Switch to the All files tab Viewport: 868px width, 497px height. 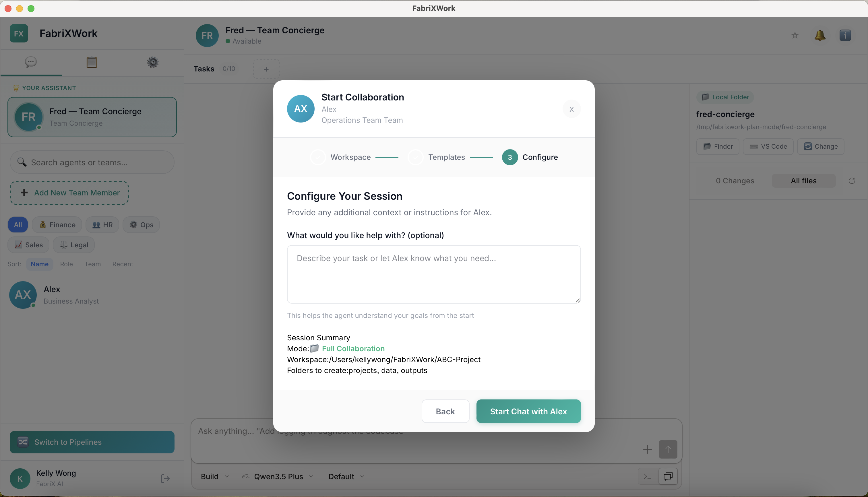pos(803,180)
